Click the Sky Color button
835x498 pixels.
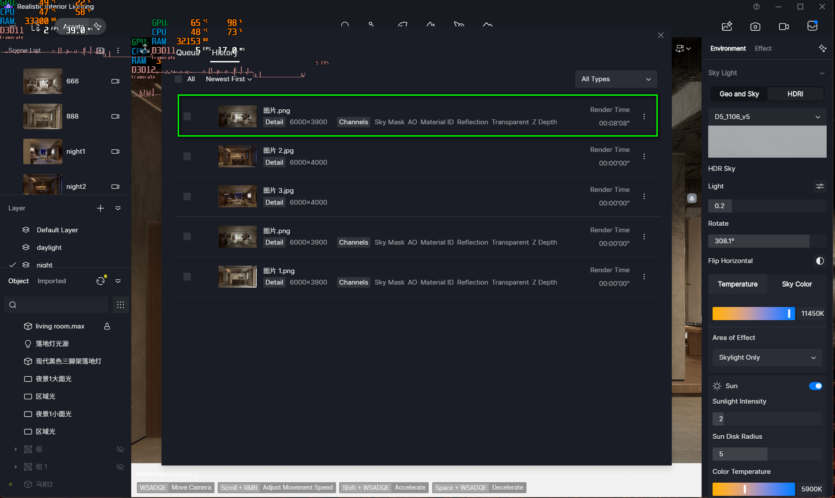(x=796, y=284)
